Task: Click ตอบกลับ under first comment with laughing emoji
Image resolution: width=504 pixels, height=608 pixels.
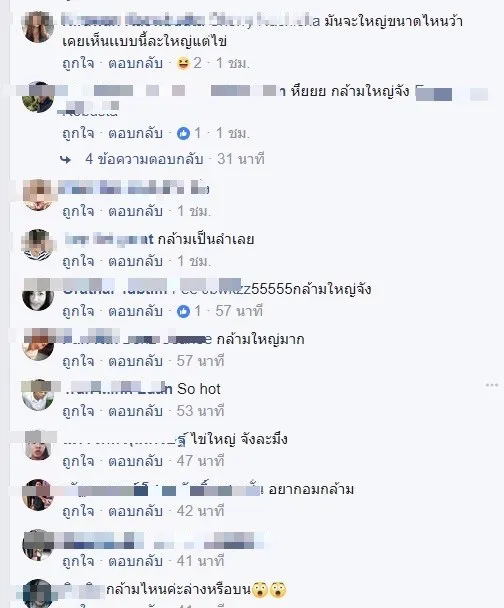Action: (x=135, y=63)
